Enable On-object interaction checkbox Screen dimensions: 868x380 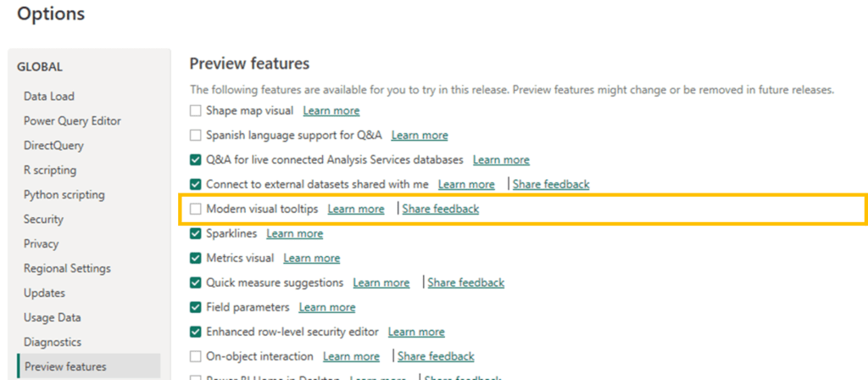(x=196, y=356)
